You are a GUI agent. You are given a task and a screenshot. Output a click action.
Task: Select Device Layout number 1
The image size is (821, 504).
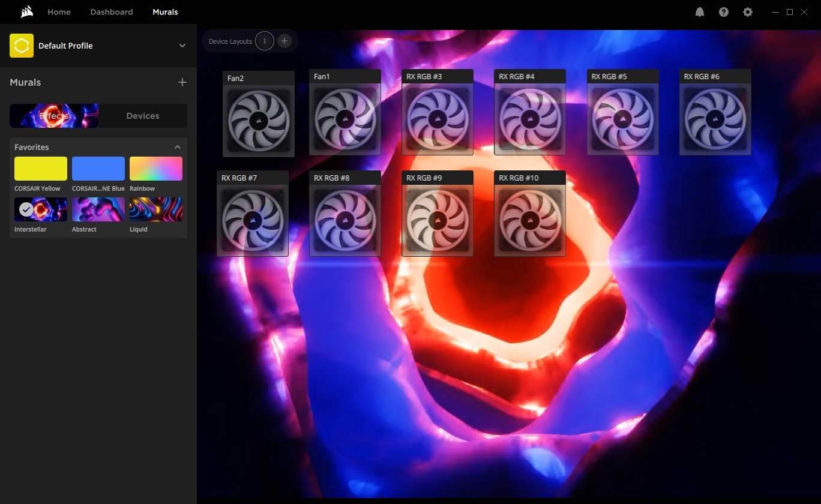265,41
